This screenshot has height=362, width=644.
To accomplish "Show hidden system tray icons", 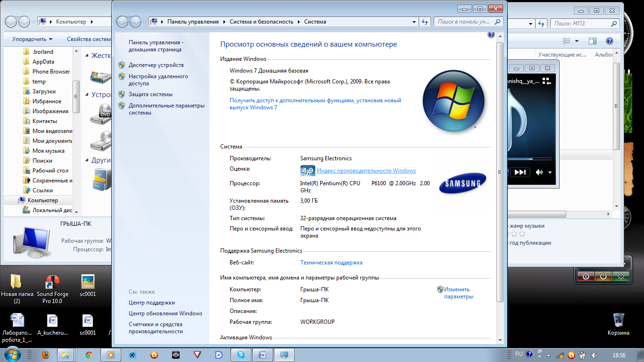I will pos(549,354).
